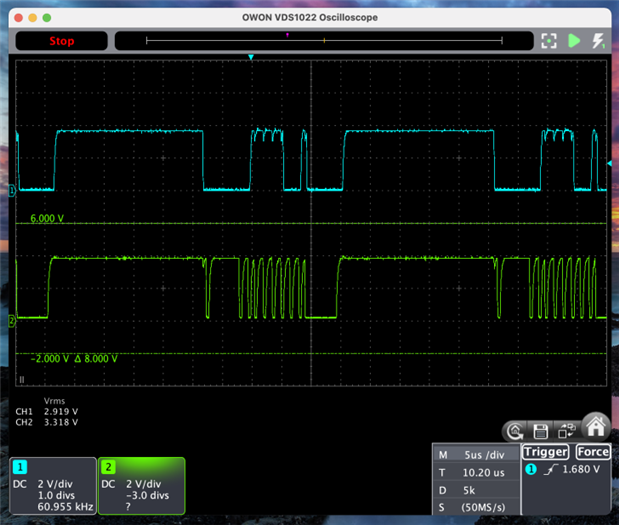Toggle channel 2 with green badge

coord(109,467)
